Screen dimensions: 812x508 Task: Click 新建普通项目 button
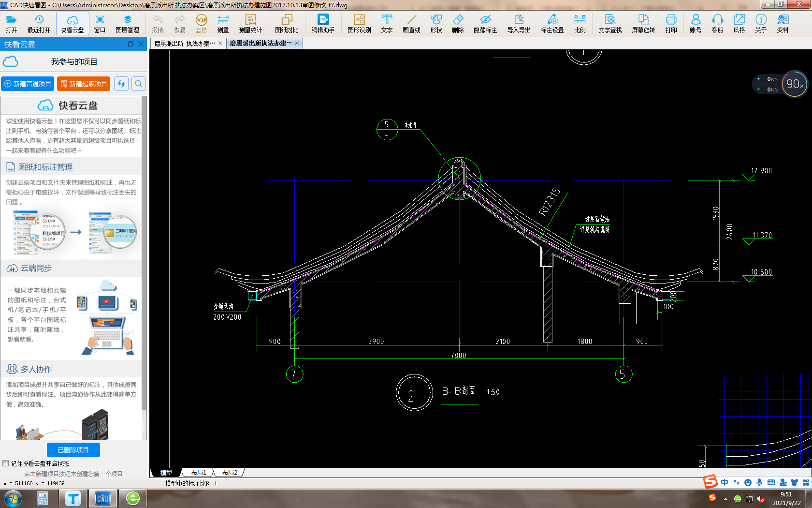[x=28, y=84]
